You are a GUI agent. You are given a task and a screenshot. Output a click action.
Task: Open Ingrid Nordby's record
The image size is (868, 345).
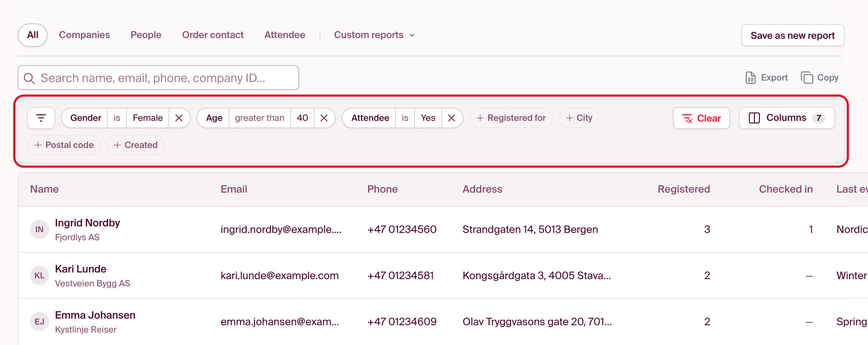(x=87, y=223)
